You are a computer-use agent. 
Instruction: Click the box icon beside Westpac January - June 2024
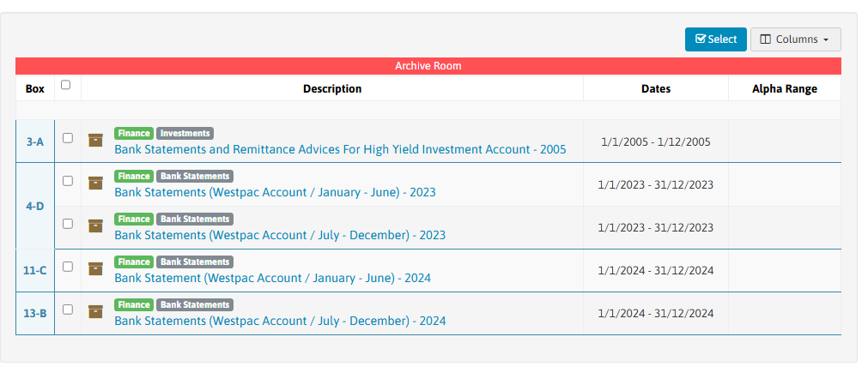[96, 268]
